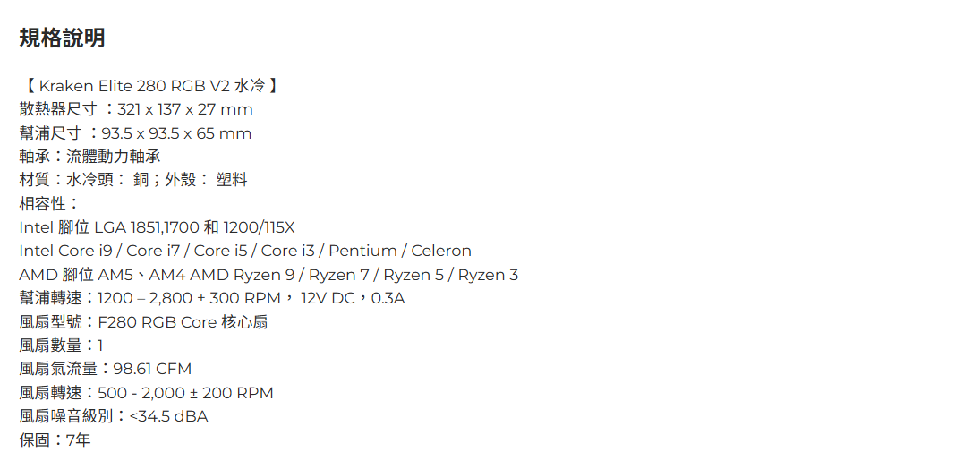This screenshot has width=980, height=469.
Task: Click the F280 RGB Core fan model line
Action: 143,321
